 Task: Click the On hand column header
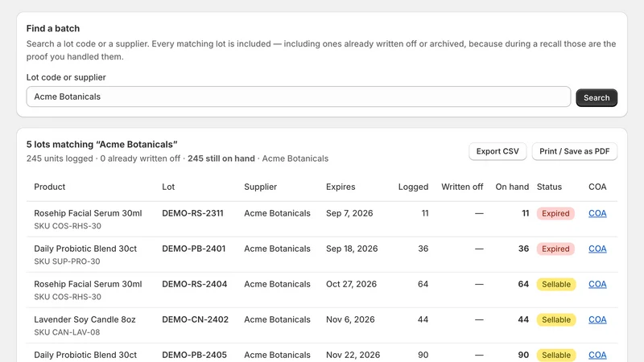[512, 187]
